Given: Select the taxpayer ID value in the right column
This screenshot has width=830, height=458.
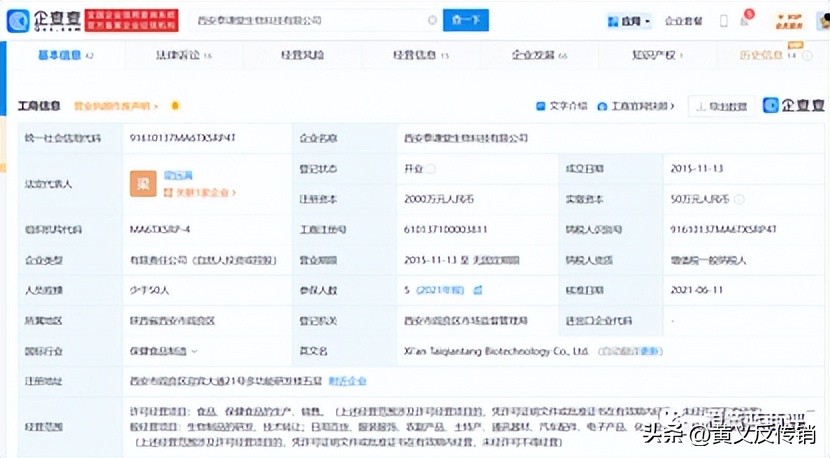Looking at the screenshot, I should click(723, 230).
